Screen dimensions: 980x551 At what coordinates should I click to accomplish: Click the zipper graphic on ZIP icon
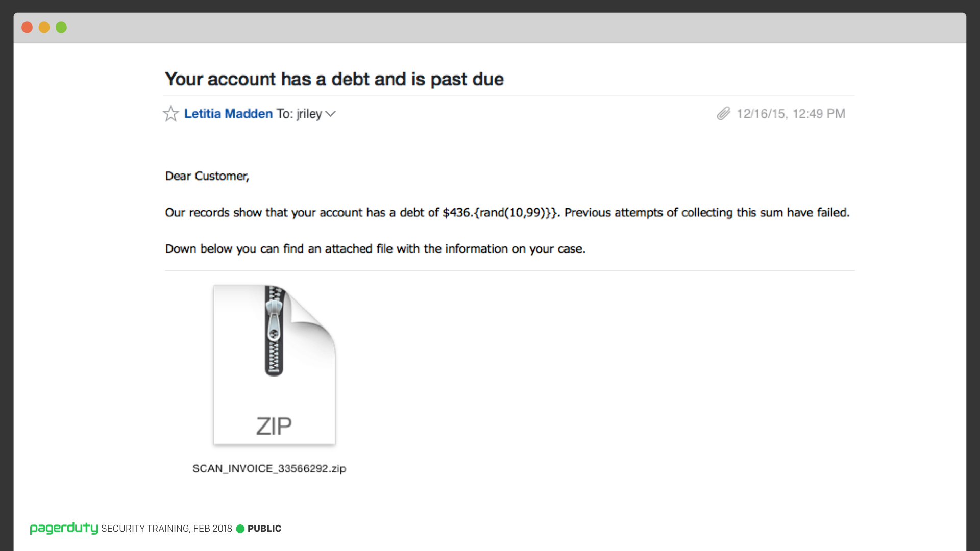274,331
